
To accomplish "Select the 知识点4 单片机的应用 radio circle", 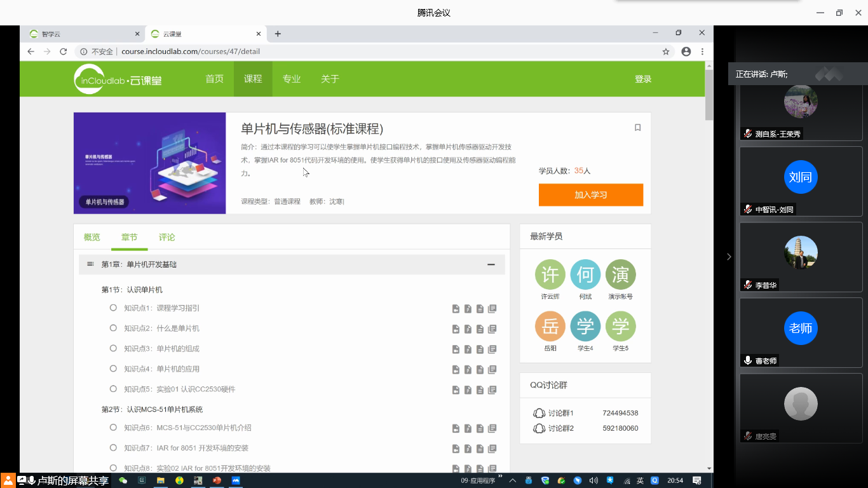I will coord(113,369).
